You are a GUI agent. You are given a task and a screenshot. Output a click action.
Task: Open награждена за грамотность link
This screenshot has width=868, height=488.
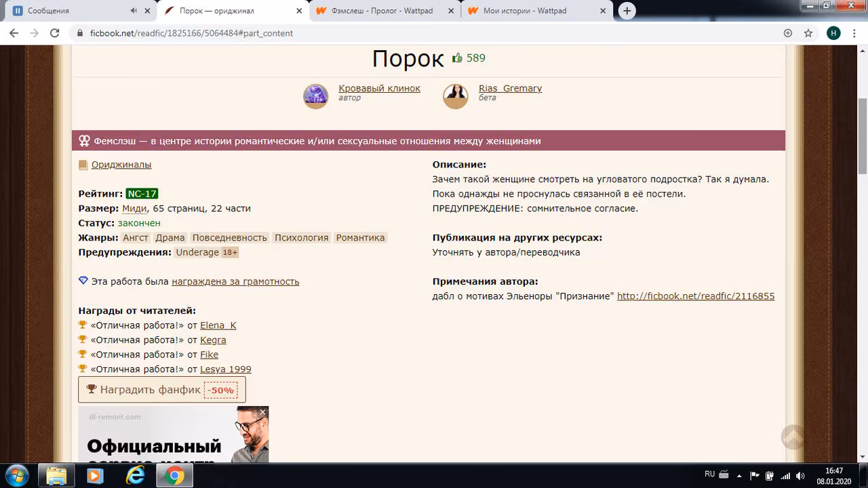click(x=235, y=281)
